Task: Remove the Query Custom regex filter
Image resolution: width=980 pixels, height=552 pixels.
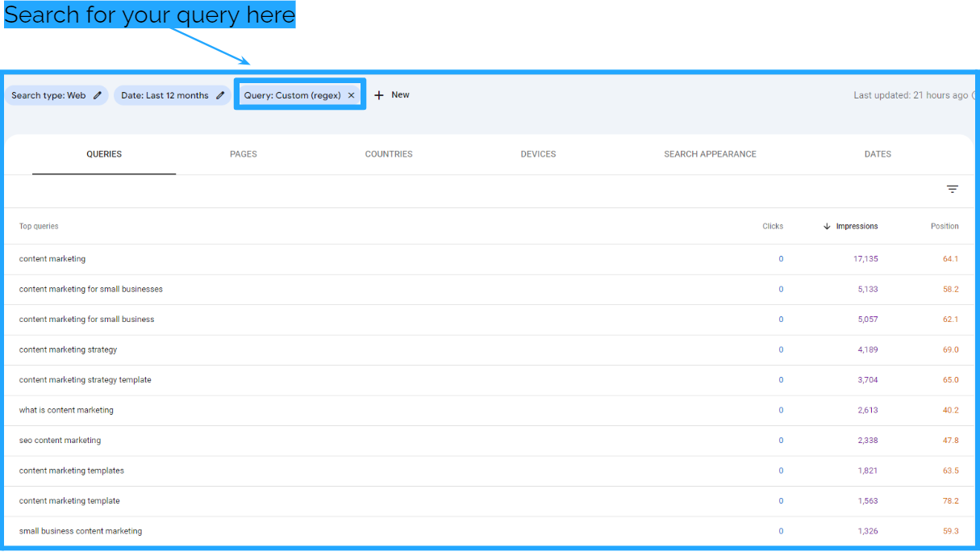Action: click(x=351, y=95)
